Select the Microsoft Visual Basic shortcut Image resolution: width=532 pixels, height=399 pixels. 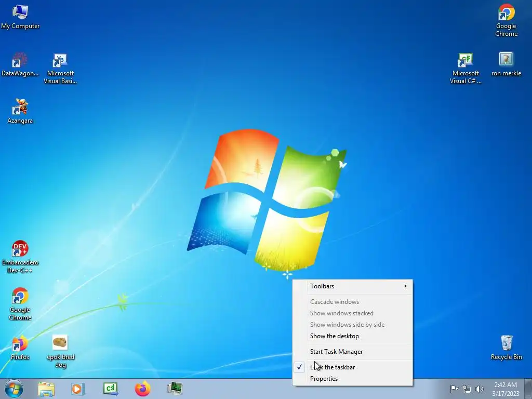[60, 68]
